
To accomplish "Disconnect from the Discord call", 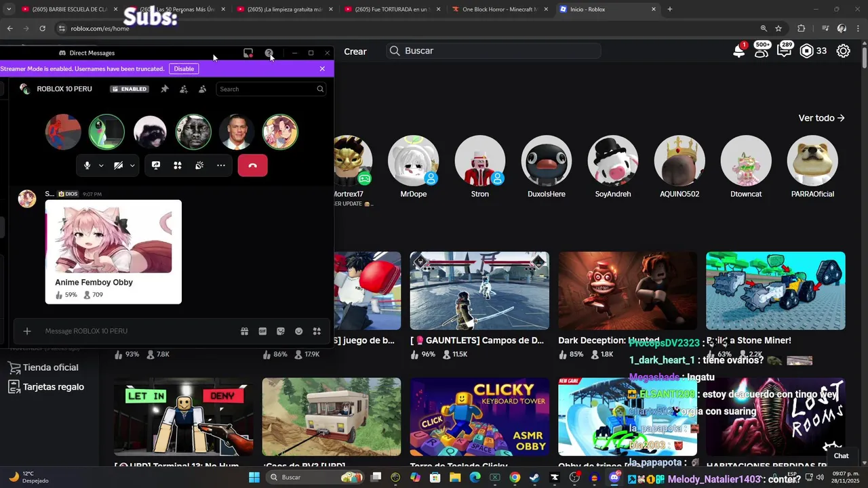I will [x=252, y=165].
